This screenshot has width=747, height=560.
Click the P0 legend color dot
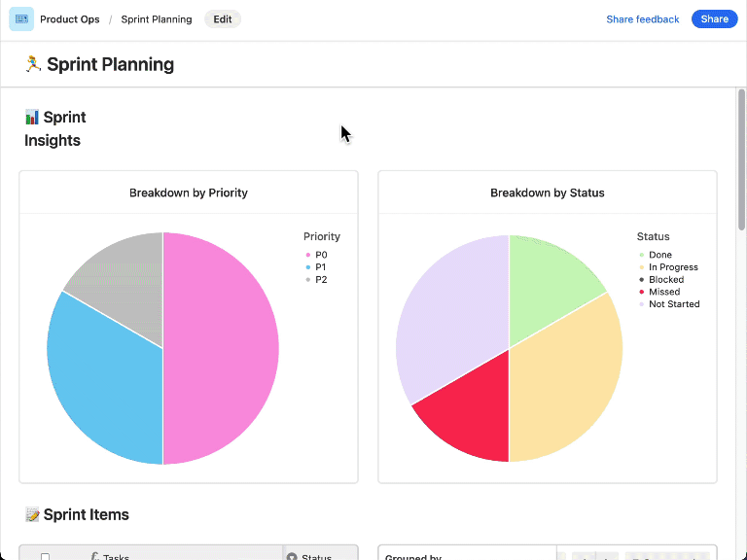pyautogui.click(x=308, y=256)
